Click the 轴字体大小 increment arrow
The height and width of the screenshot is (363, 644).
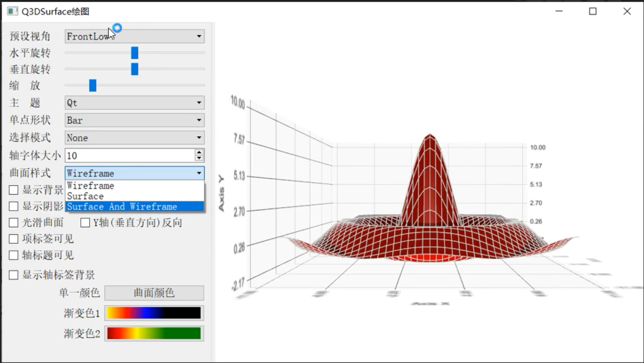pos(199,152)
